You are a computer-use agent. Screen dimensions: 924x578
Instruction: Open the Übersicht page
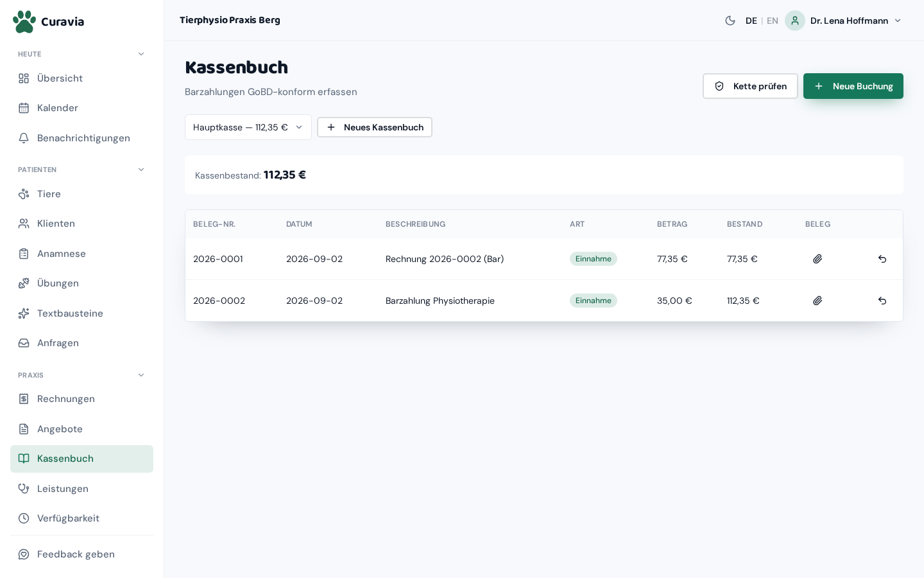81,78
